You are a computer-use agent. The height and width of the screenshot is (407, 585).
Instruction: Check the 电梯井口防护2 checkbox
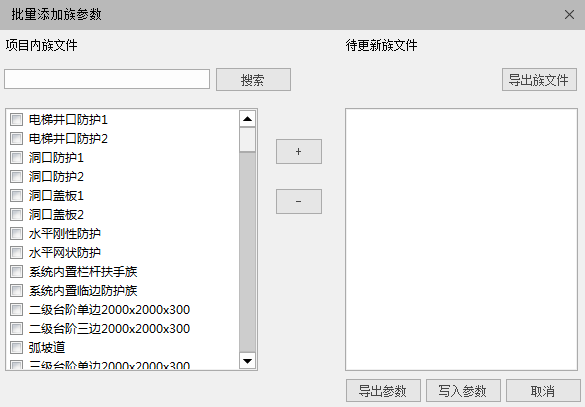pos(16,139)
